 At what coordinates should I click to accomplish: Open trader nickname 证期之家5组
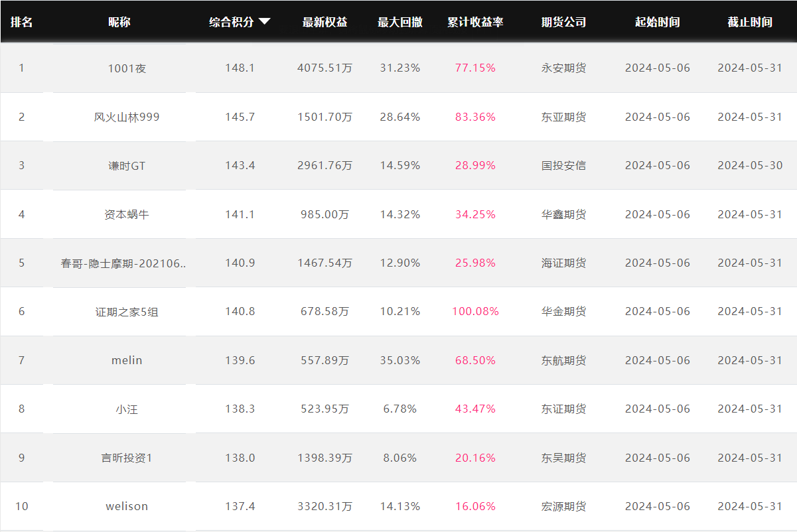pyautogui.click(x=127, y=312)
